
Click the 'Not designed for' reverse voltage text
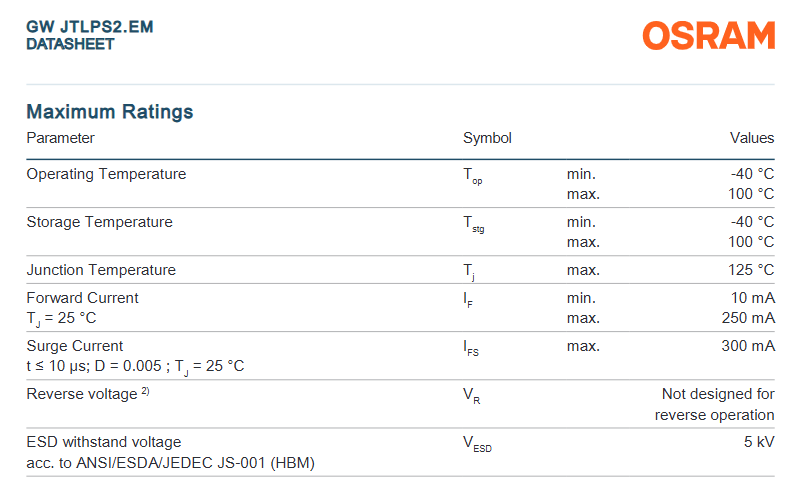click(x=718, y=394)
